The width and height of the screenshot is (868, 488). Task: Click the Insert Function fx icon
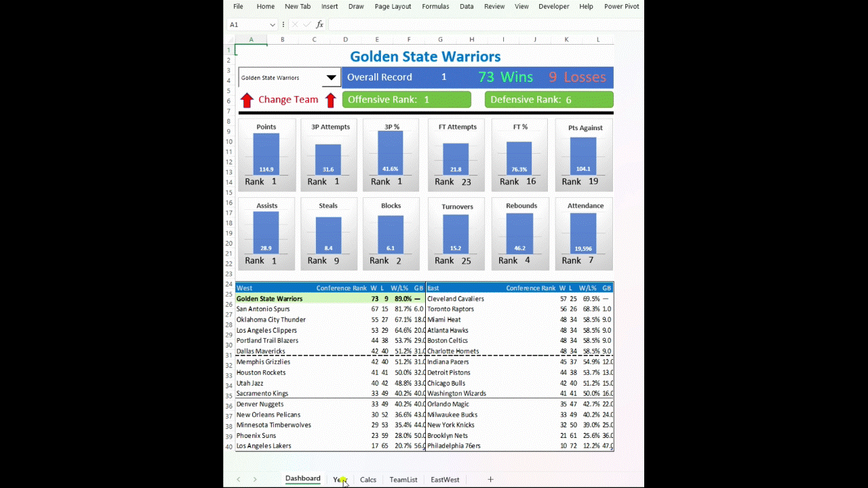320,24
